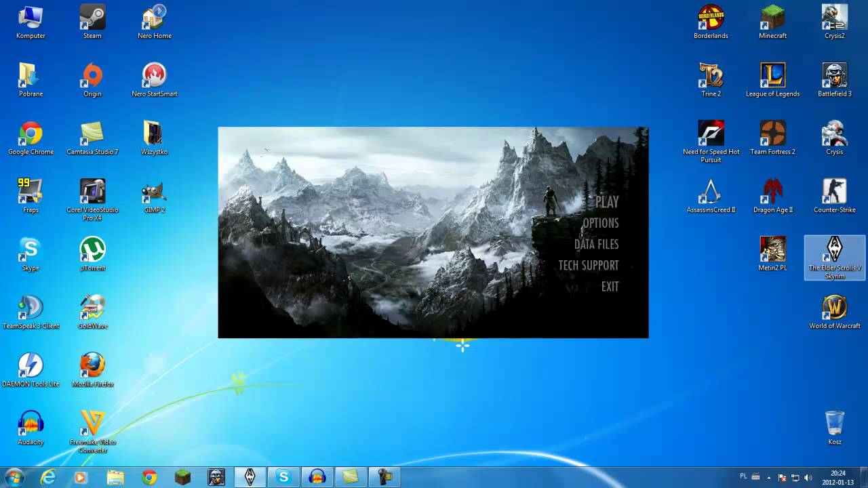Select the Pobrane folder icon
The width and height of the screenshot is (868, 488).
click(31, 81)
